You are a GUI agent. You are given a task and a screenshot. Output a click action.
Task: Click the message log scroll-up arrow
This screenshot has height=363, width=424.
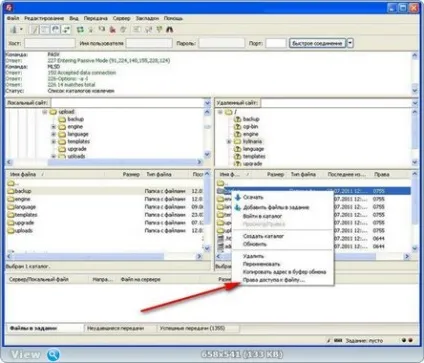pos(415,56)
